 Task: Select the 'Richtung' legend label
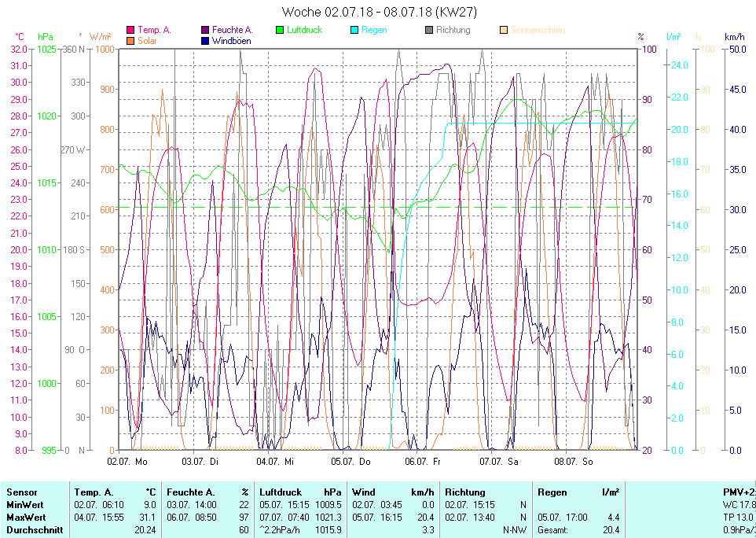[453, 30]
